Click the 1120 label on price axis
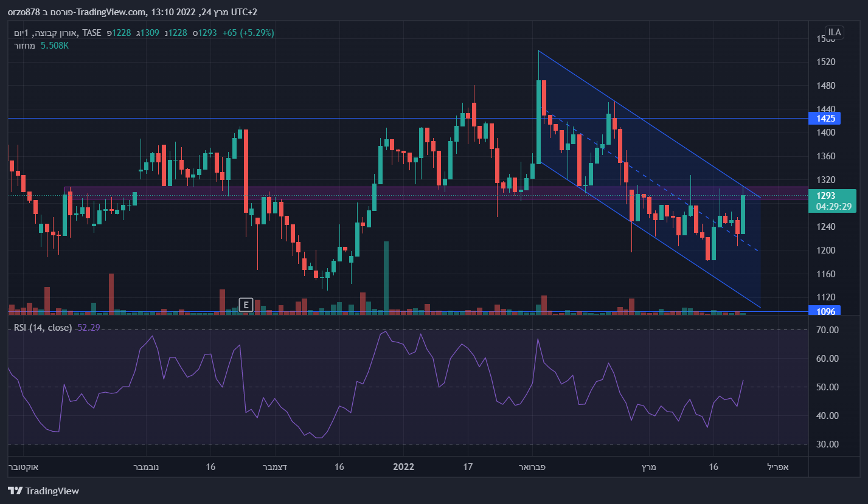 click(x=825, y=297)
